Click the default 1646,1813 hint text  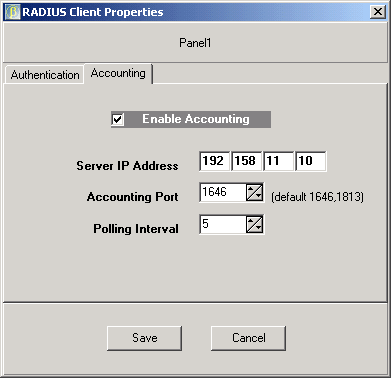(317, 197)
